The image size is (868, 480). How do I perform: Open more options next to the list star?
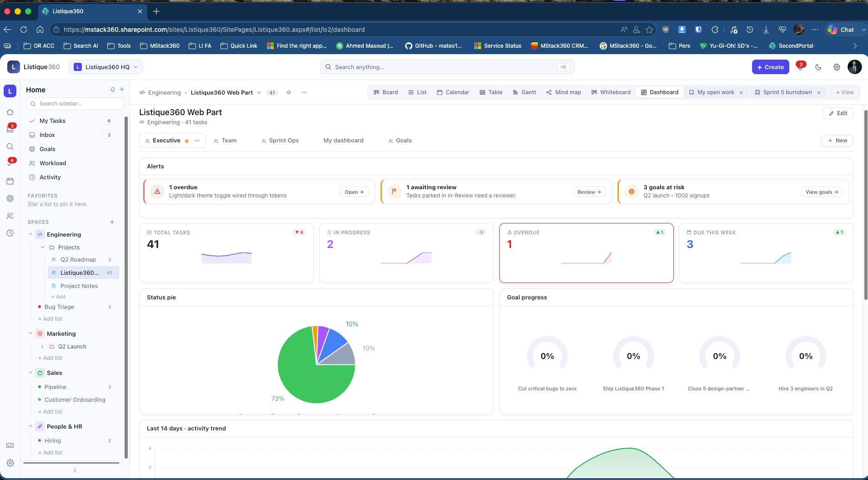[x=304, y=92]
